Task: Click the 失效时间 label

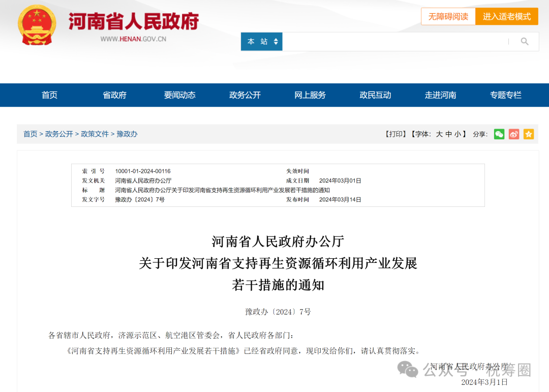Action: click(297, 171)
